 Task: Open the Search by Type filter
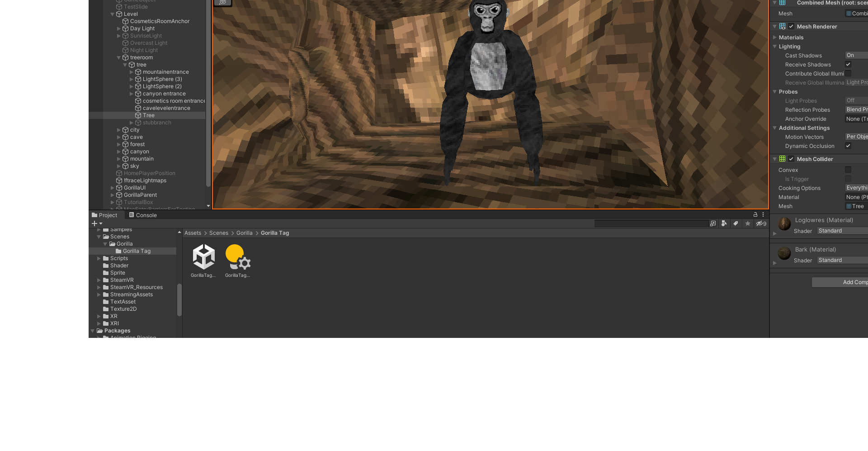(724, 223)
